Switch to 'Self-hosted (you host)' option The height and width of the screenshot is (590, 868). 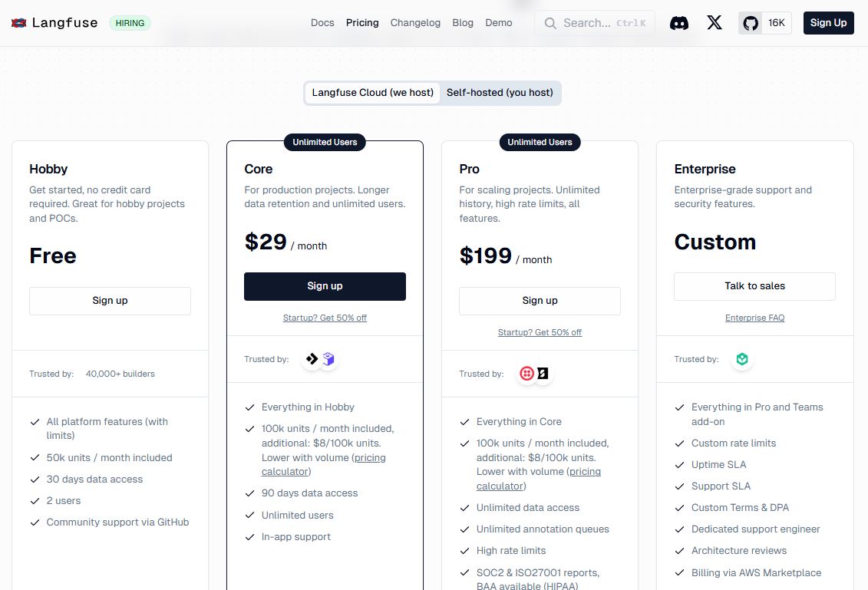click(x=500, y=92)
